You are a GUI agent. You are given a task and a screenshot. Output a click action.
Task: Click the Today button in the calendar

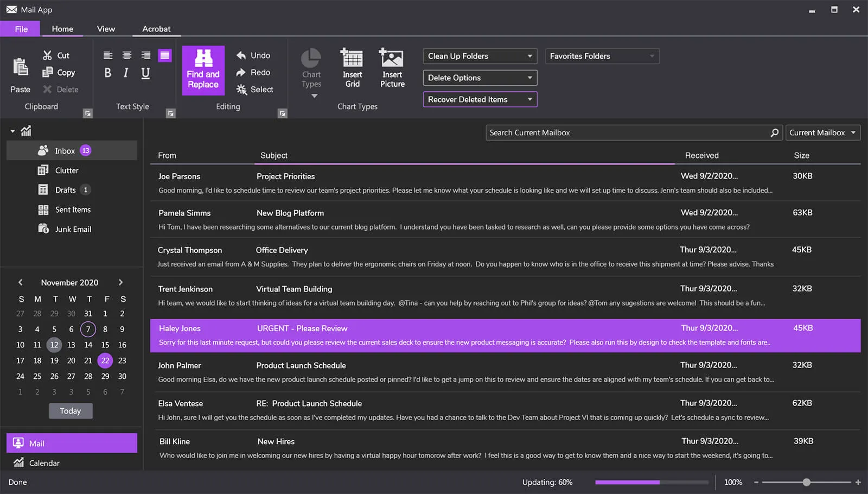(x=71, y=411)
